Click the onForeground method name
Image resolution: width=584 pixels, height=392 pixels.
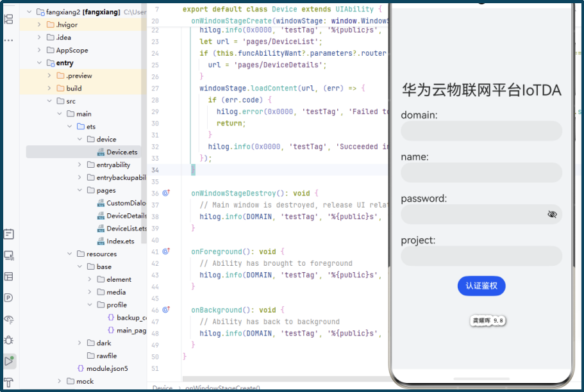[x=216, y=251]
